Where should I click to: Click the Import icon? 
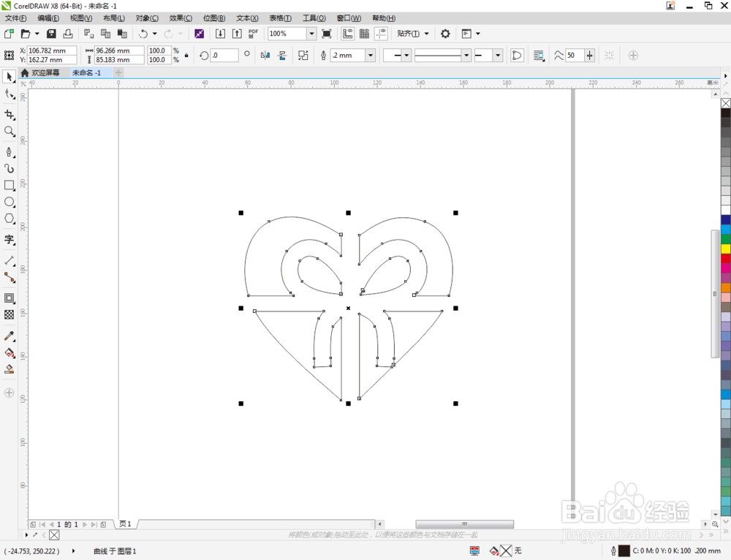[x=220, y=34]
